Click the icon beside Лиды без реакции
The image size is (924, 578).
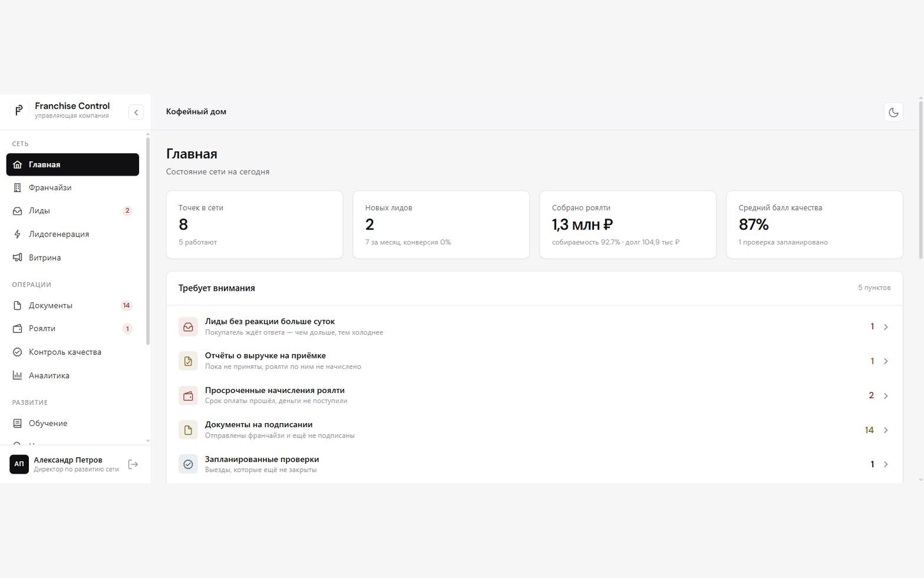click(188, 327)
